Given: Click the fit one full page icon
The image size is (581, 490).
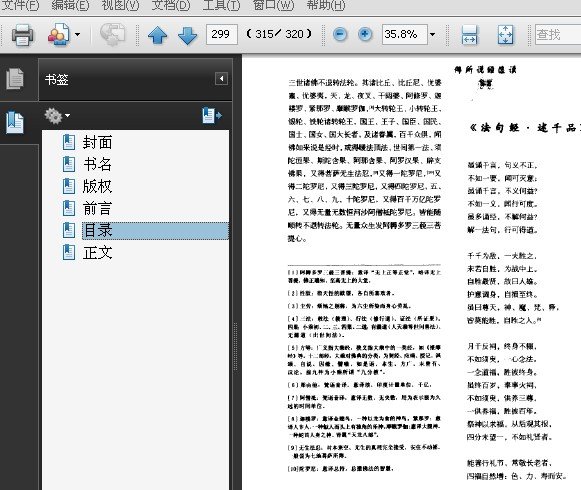Looking at the screenshot, I should (x=505, y=35).
